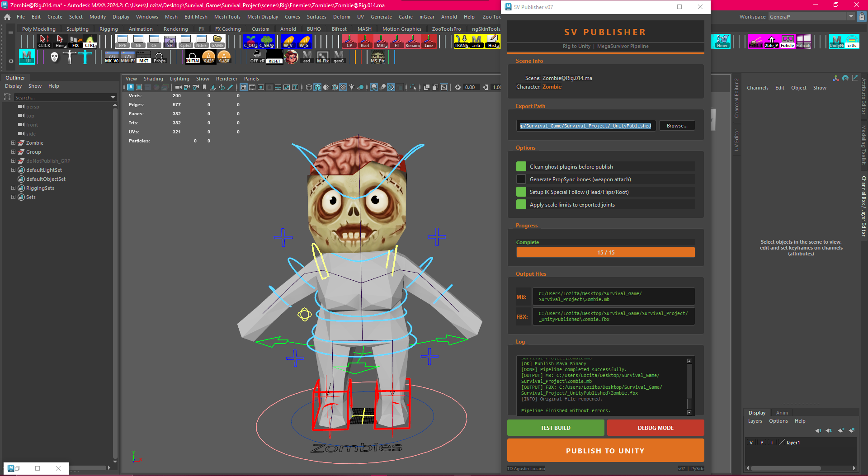Click the orange progress bar
Image resolution: width=868 pixels, height=476 pixels.
click(x=605, y=253)
